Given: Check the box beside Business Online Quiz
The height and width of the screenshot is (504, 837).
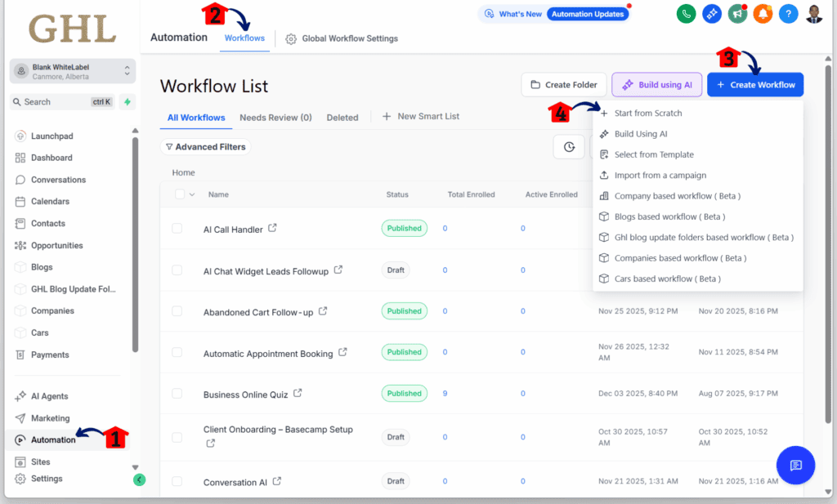Looking at the screenshot, I should 177,393.
